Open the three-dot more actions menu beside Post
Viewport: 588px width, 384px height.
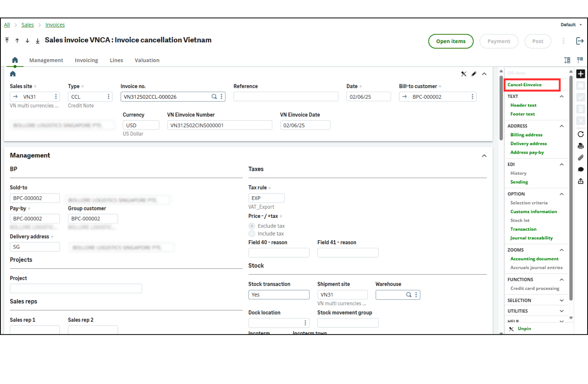click(563, 41)
